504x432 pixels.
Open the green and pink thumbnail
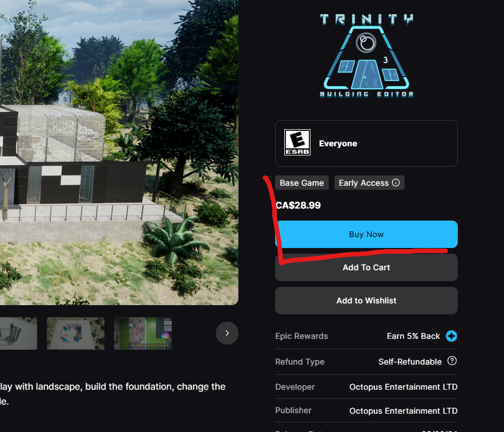tap(143, 334)
